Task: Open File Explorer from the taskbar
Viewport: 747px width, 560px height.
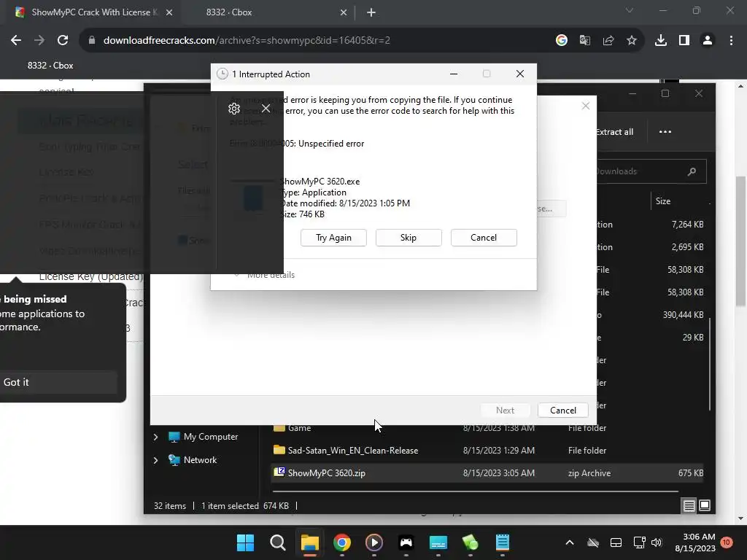Action: coord(309,542)
